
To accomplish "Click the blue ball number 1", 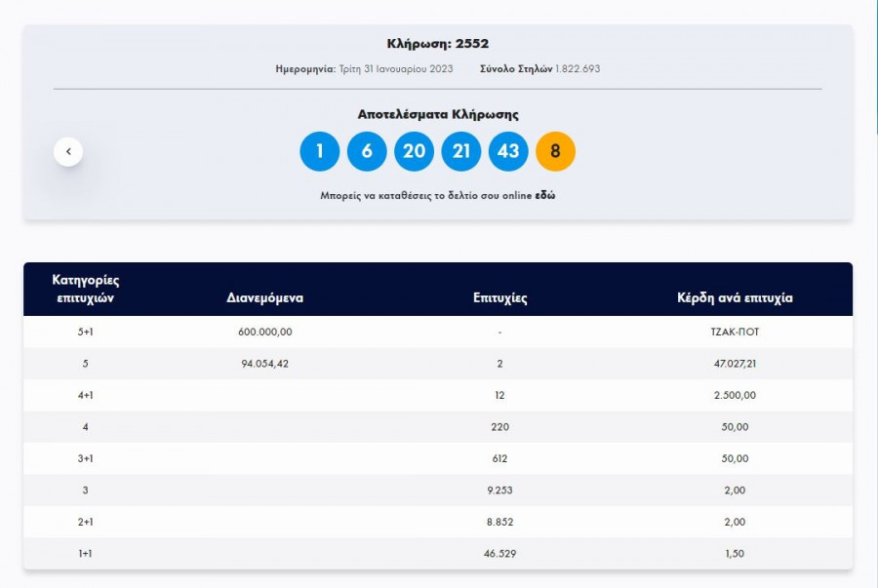I will tap(319, 151).
